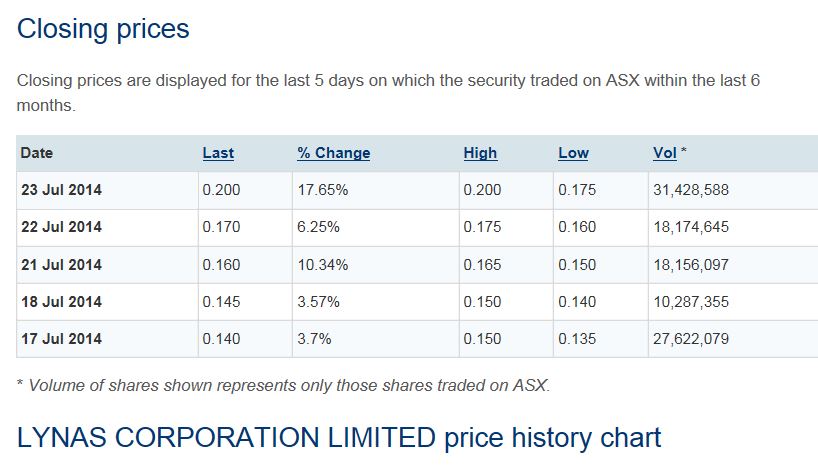Click the High column header link
Viewport: 818px width, 471px height.
pyautogui.click(x=480, y=153)
